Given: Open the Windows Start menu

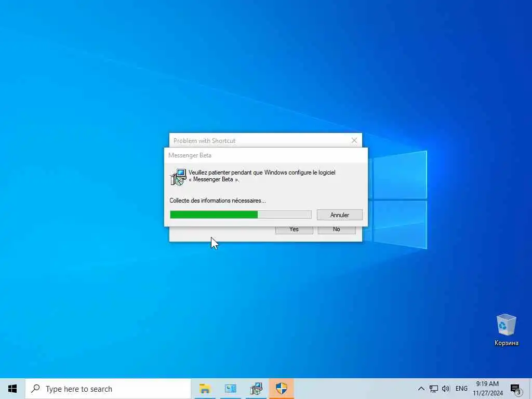Looking at the screenshot, I should pyautogui.click(x=12, y=389).
